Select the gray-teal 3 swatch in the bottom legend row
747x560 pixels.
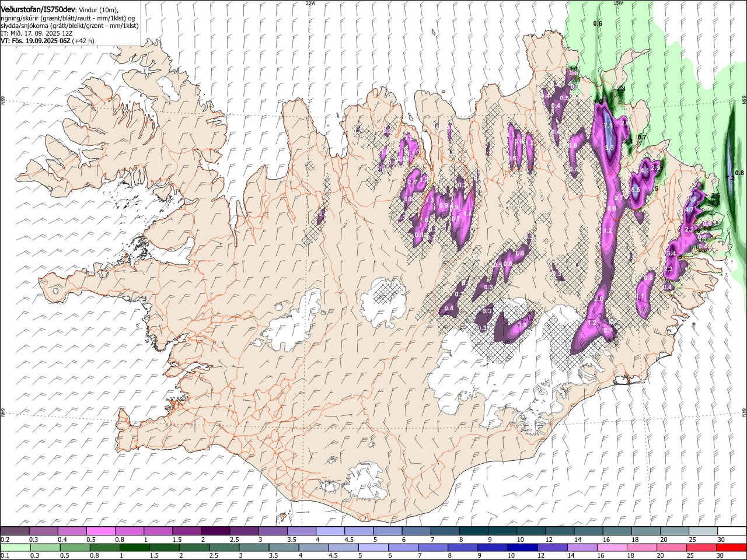(x=253, y=547)
